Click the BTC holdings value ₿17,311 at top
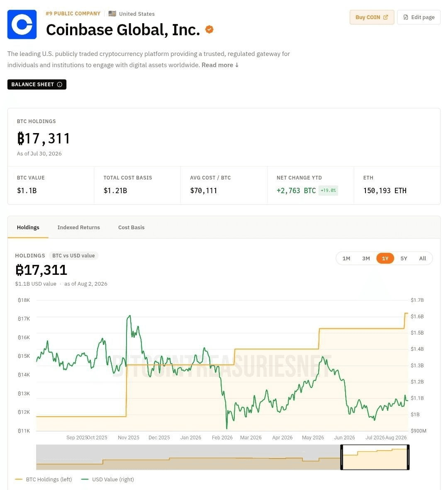The height and width of the screenshot is (490, 448). coord(44,138)
